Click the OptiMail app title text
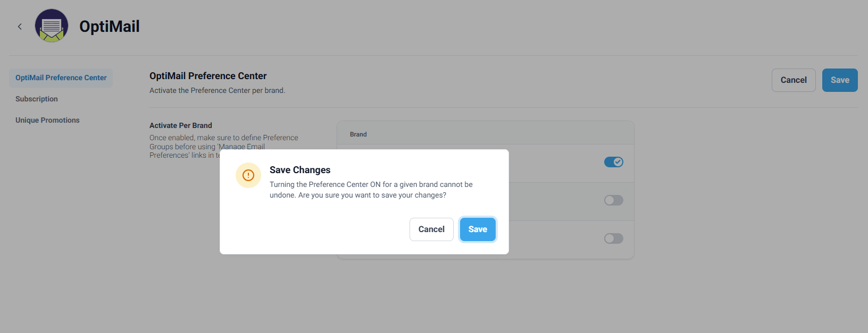The width and height of the screenshot is (868, 333). click(x=110, y=27)
